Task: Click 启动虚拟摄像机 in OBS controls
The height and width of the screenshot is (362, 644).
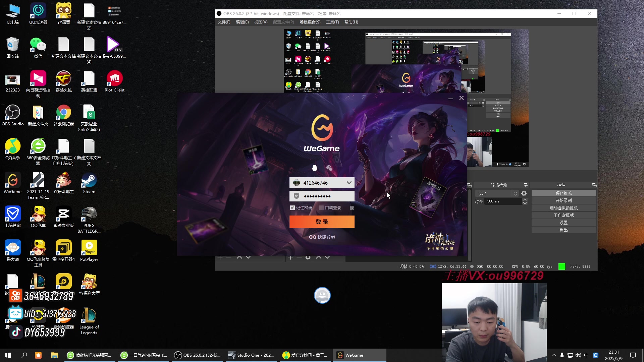Action: coord(563,208)
